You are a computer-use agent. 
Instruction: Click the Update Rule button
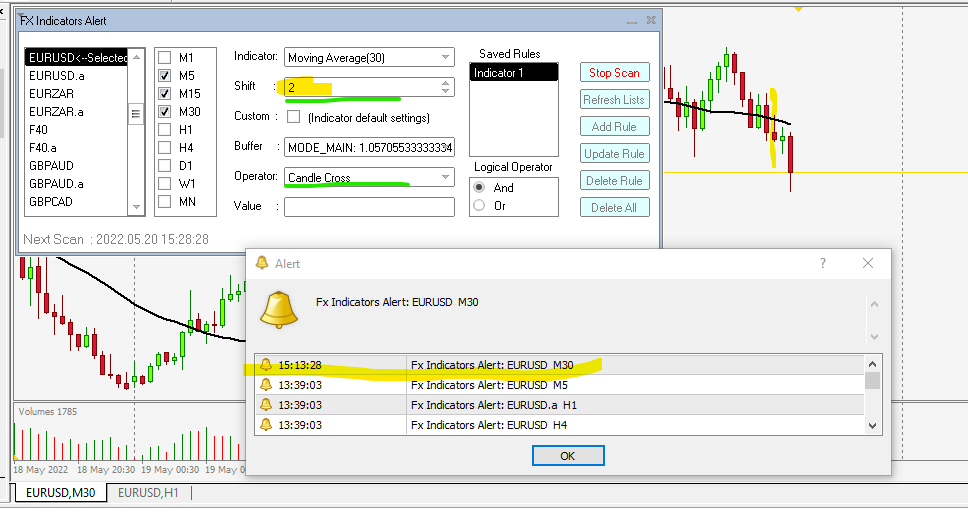[614, 154]
